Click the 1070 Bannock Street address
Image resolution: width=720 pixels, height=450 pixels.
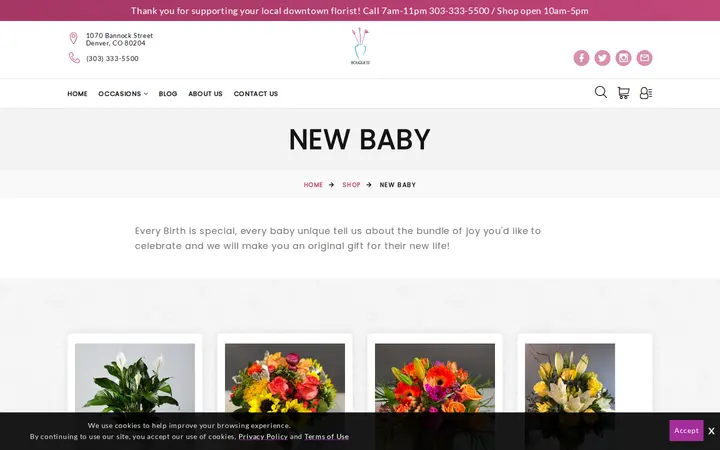[119, 39]
